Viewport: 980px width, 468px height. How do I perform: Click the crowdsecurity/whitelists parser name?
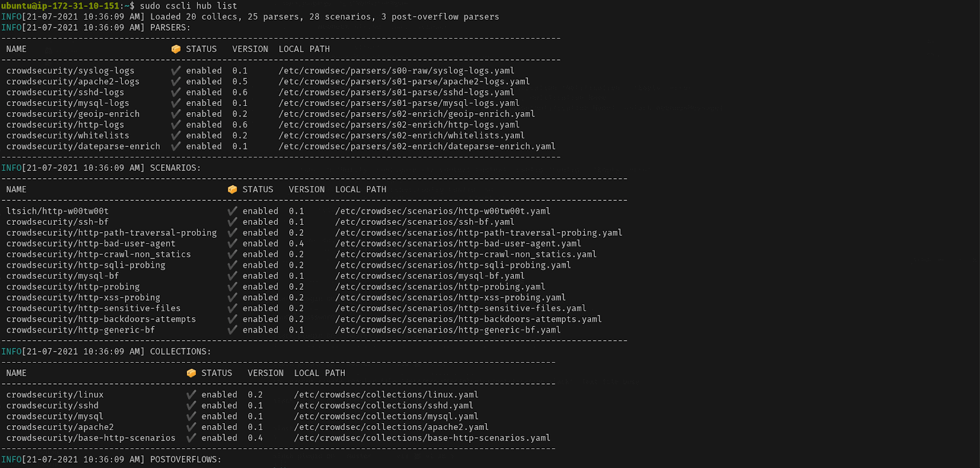[x=68, y=136]
